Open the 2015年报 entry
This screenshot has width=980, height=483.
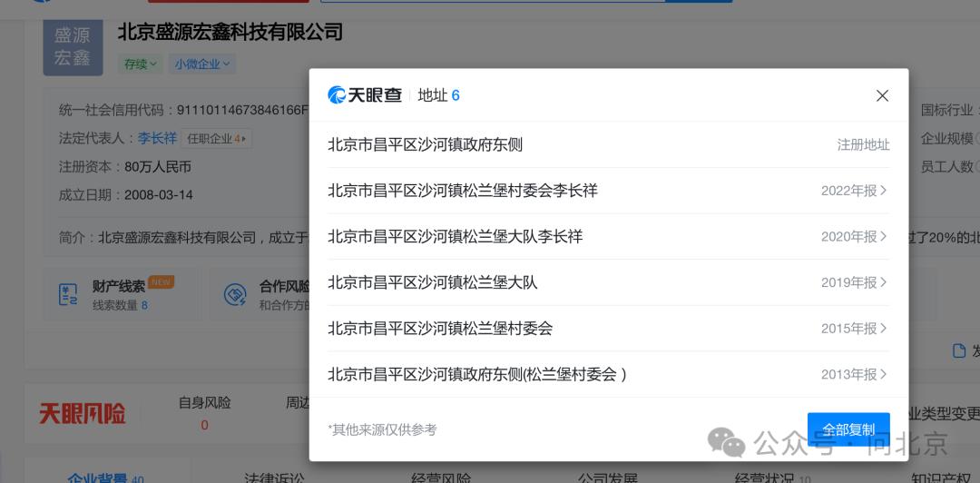coord(854,329)
